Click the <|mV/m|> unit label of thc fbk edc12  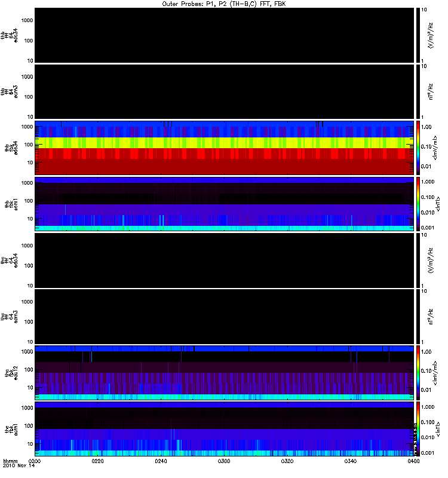[435, 373]
